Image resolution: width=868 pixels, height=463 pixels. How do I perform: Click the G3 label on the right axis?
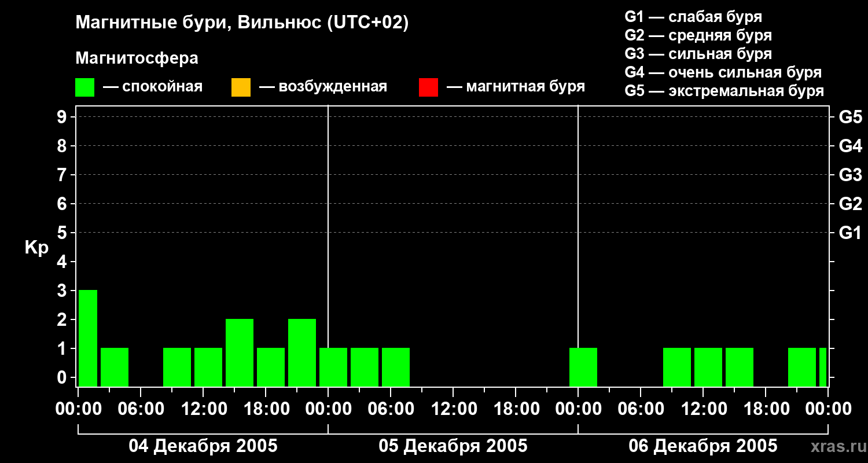(x=851, y=175)
